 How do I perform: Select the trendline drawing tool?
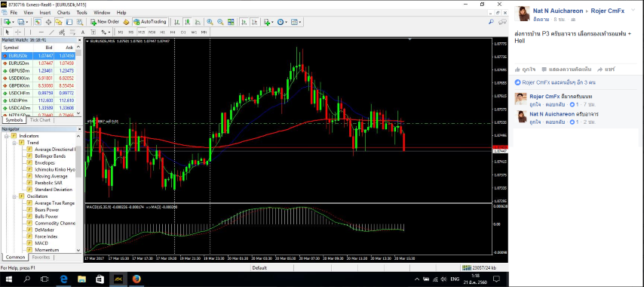click(52, 32)
